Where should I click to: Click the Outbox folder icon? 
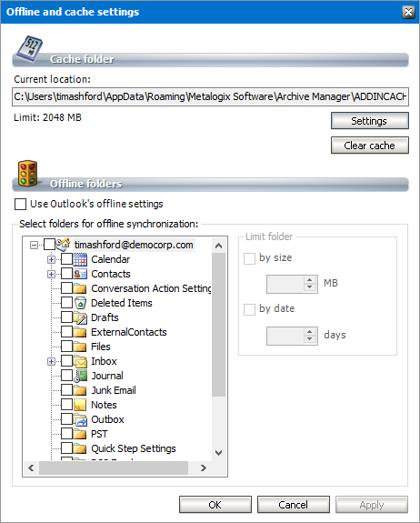pos(80,419)
